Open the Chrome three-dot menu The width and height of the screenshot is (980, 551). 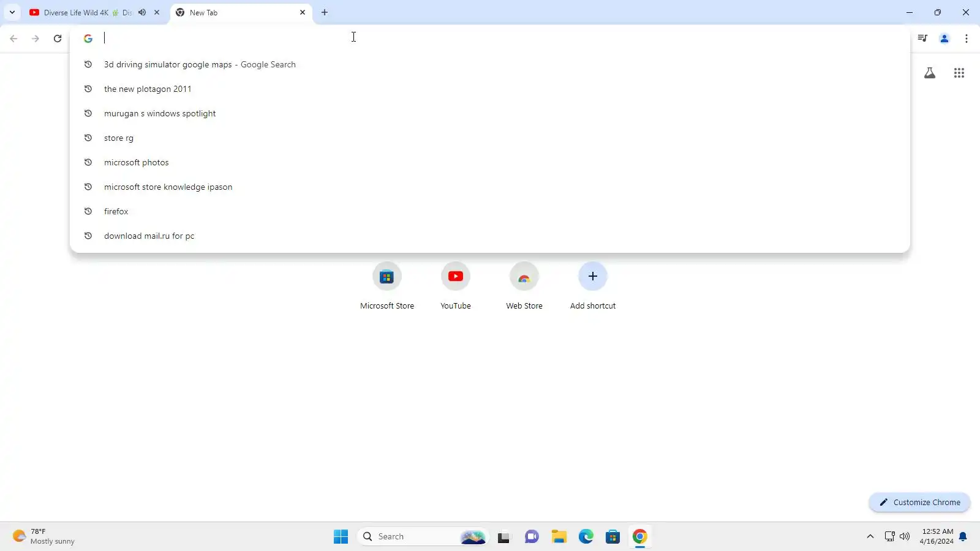[x=967, y=39]
